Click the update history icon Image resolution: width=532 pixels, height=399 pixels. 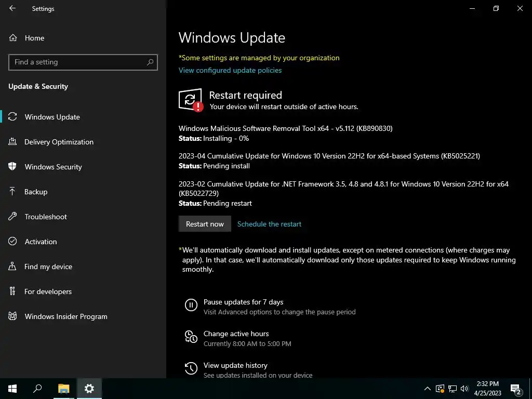click(x=191, y=368)
